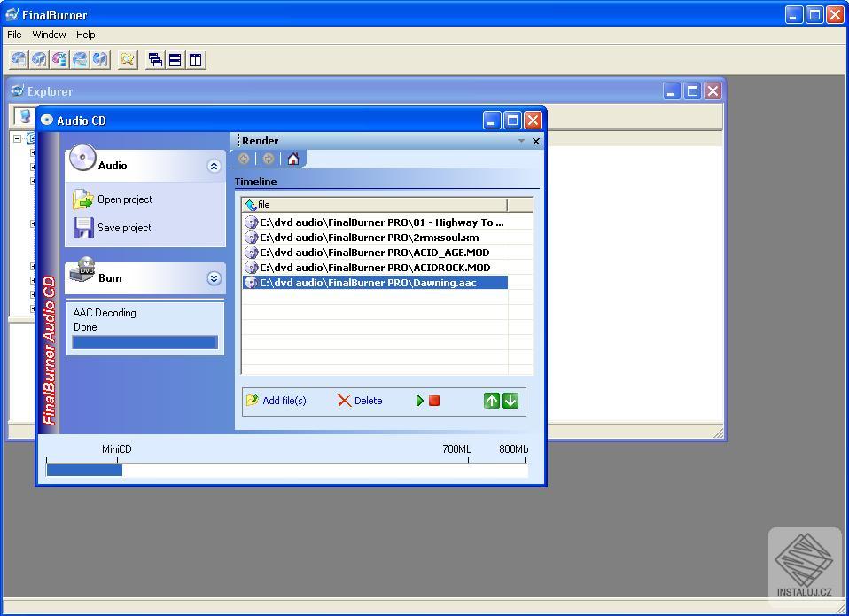
Task: Click the Timeline heading
Action: coord(255,182)
